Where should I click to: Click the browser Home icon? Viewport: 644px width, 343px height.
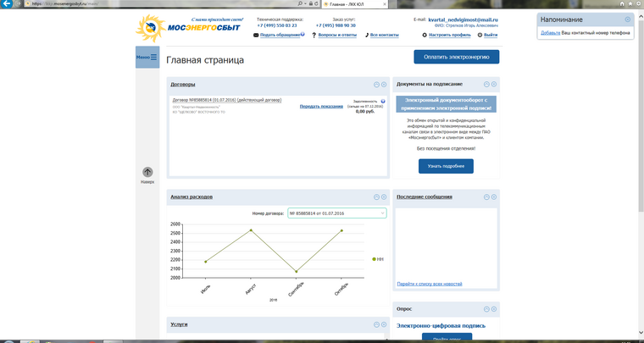coord(622,3)
